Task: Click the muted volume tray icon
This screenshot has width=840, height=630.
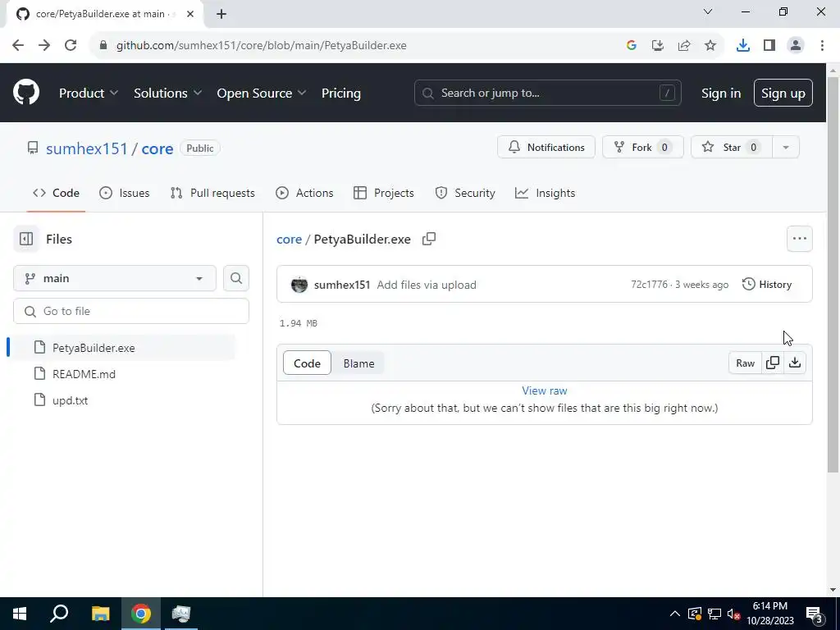Action: pos(733,614)
